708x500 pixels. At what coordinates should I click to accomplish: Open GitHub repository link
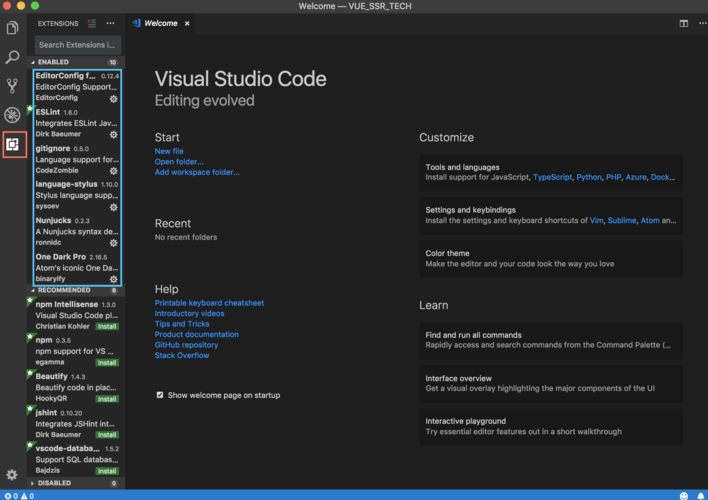pos(186,345)
